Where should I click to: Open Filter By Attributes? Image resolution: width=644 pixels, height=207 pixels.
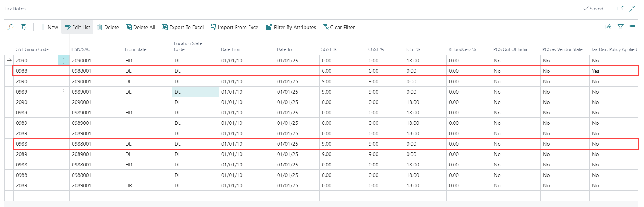291,27
